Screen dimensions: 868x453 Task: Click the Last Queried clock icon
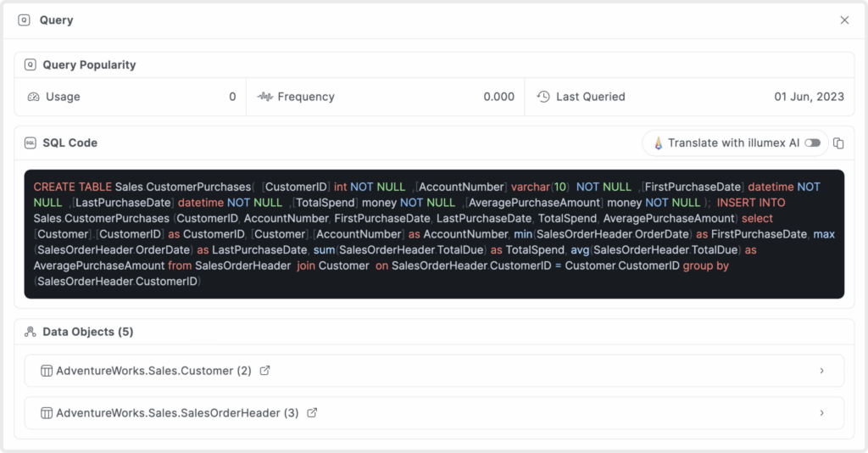tap(543, 97)
